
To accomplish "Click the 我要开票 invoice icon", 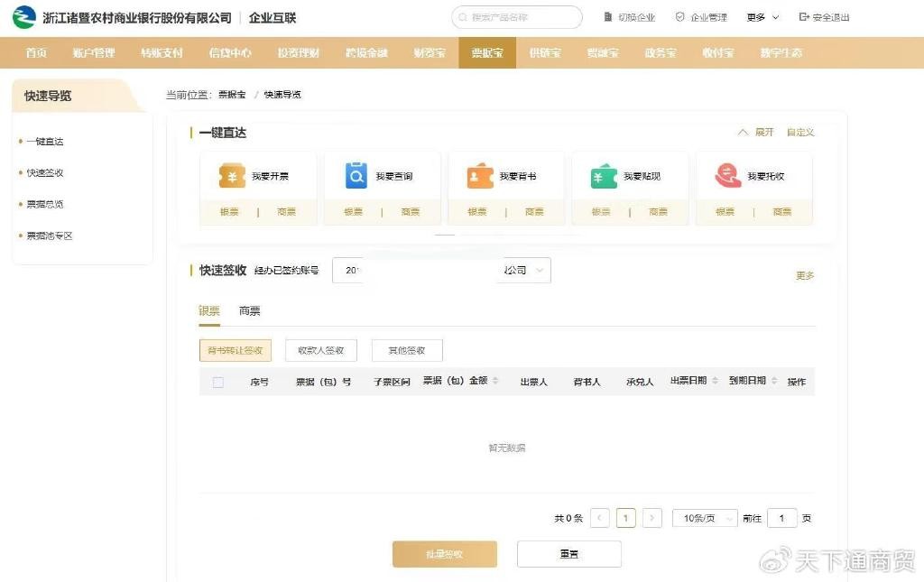I will pos(232,176).
